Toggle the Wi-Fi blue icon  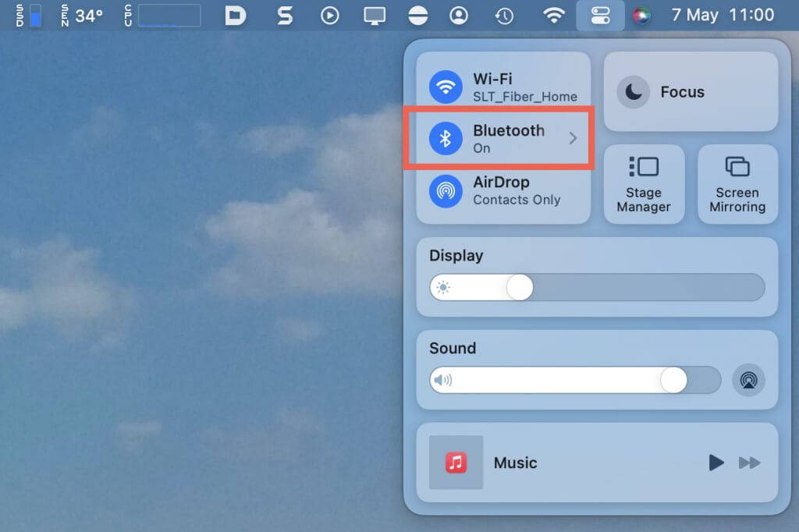[x=446, y=87]
